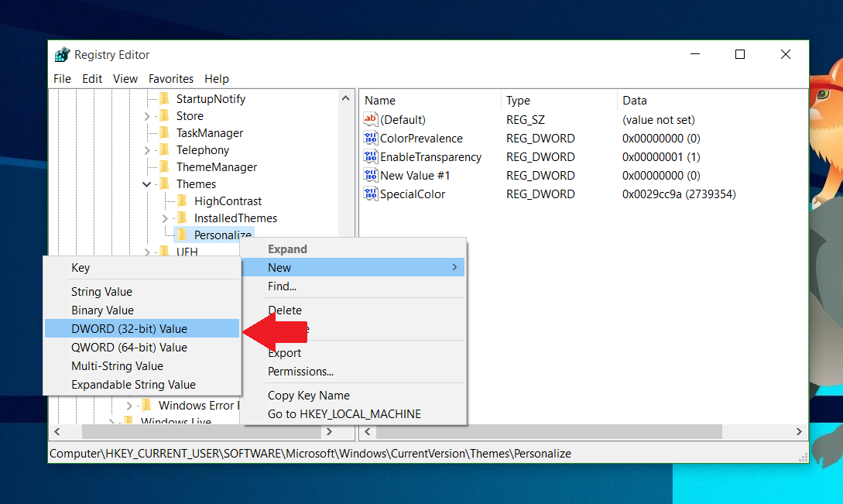
Task: Expand the Windows Error key
Action: (129, 406)
